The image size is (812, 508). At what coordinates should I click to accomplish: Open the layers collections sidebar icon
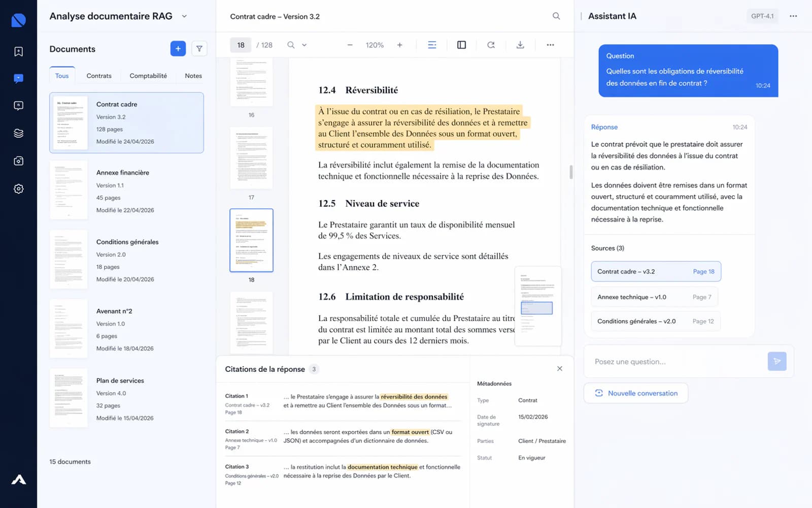18,133
